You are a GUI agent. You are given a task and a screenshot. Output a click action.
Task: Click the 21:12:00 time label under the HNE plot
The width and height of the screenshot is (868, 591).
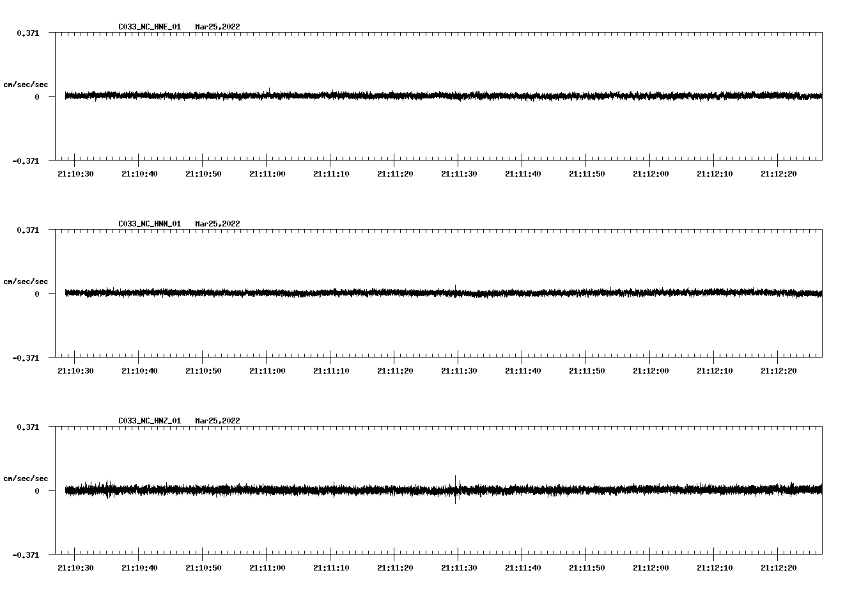click(651, 173)
